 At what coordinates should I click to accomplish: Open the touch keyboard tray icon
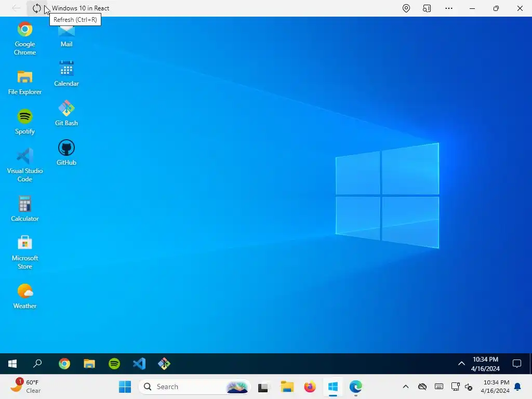click(438, 387)
